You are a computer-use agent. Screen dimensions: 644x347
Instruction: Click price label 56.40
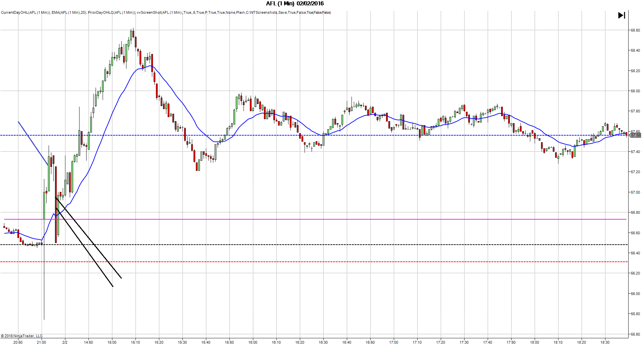click(x=635, y=253)
